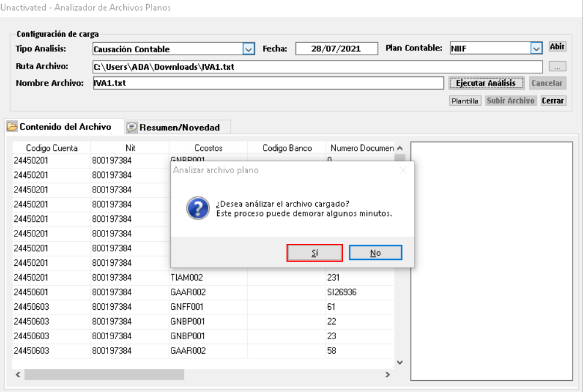This screenshot has width=583, height=392.
Task: Confirm analysis by clicking Sí
Action: 314,253
